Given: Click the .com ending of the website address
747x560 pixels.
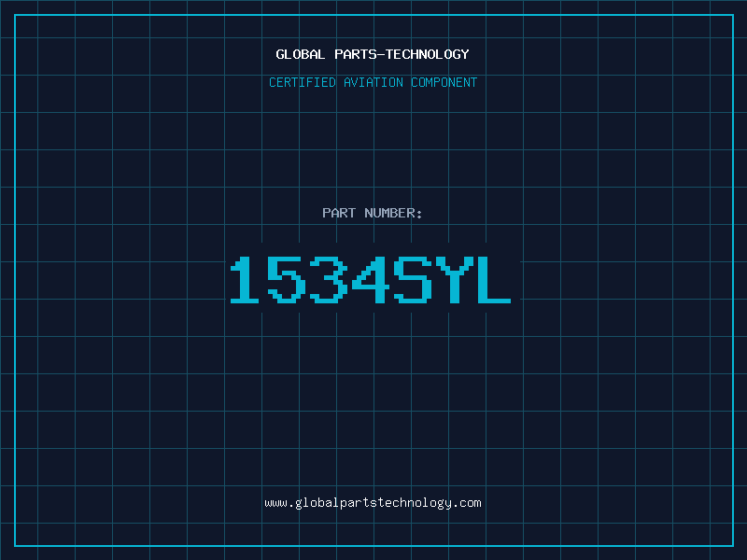Looking at the screenshot, I should coord(467,503).
